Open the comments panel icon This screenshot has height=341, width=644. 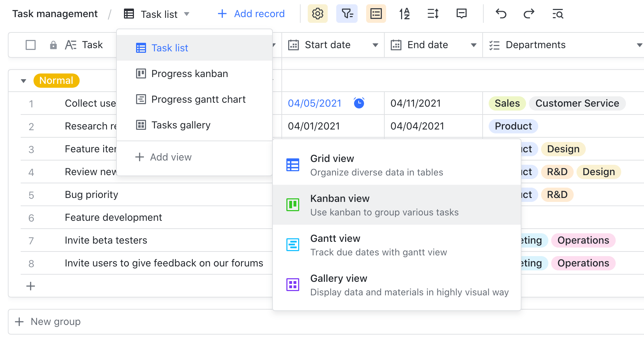point(461,14)
